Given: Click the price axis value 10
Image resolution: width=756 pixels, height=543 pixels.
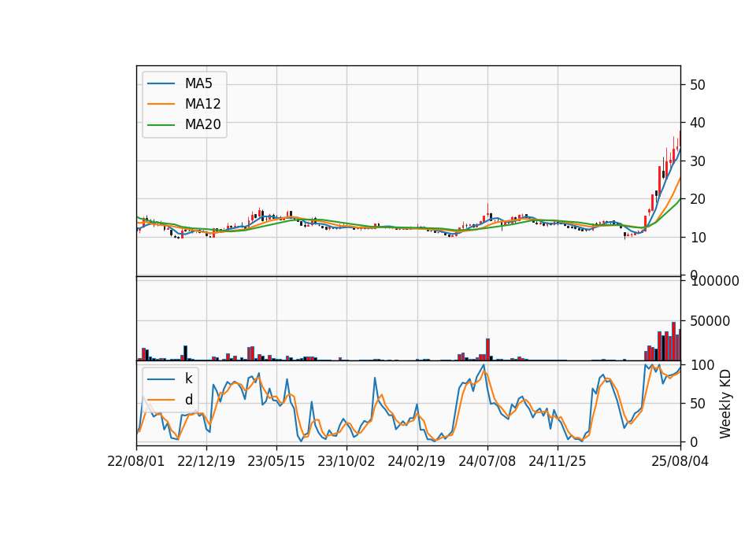Looking at the screenshot, I should pyautogui.click(x=698, y=237).
